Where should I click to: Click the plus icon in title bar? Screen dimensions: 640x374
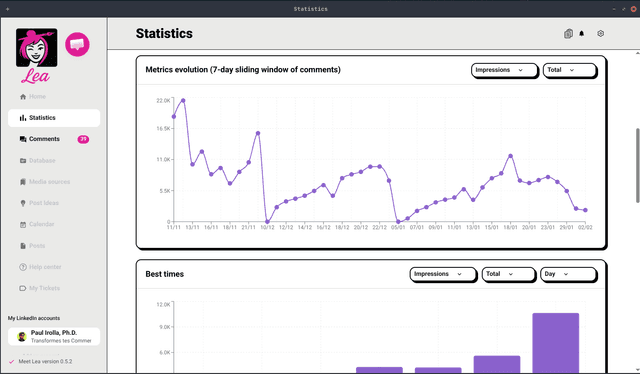point(7,9)
